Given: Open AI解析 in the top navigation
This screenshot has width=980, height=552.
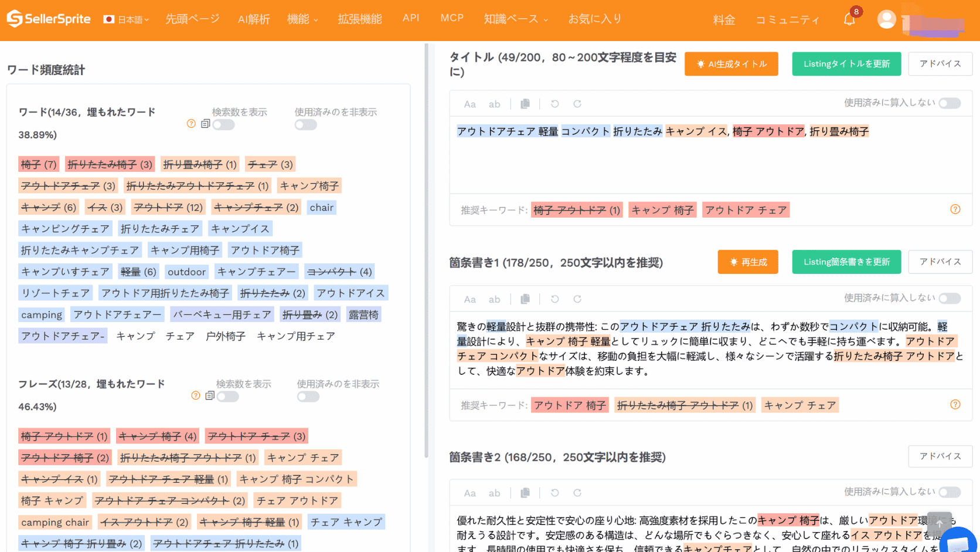Looking at the screenshot, I should click(254, 19).
